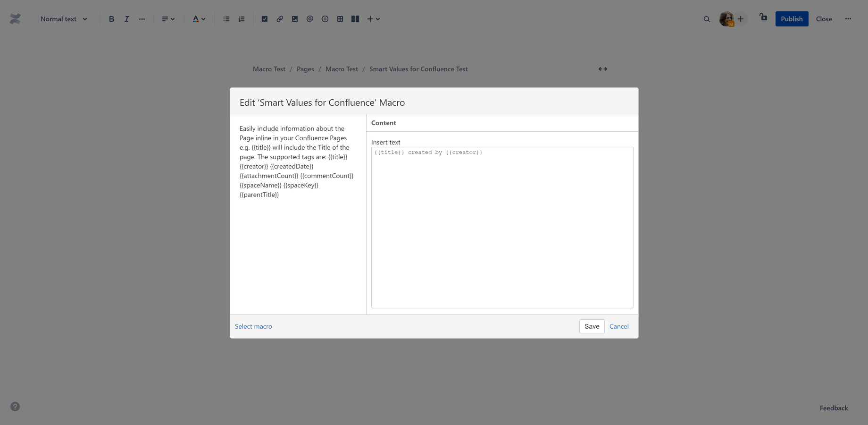Toggle bold formatting

coord(111,19)
